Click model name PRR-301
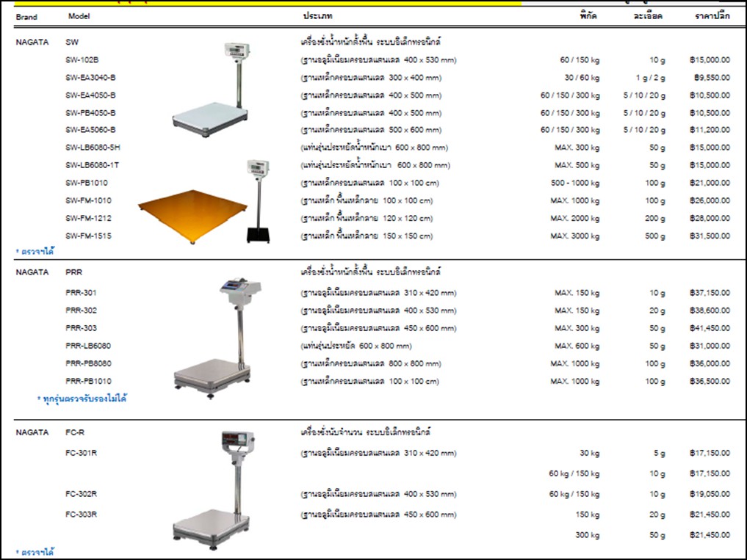The width and height of the screenshot is (747, 560). (x=81, y=293)
